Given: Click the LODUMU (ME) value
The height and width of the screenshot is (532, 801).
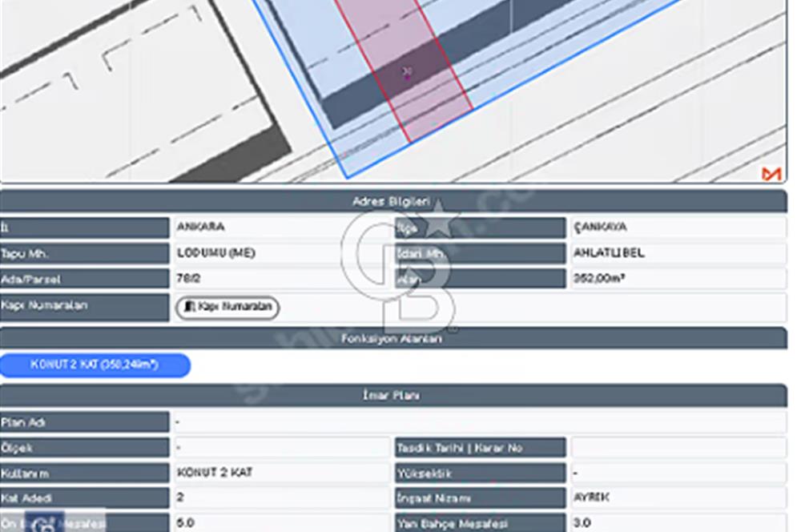Looking at the screenshot, I should coord(216,253).
